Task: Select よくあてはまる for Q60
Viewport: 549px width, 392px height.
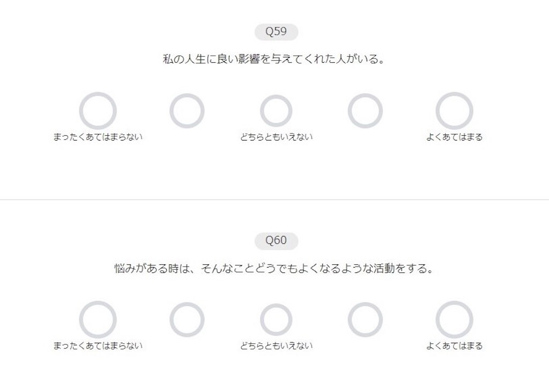Action: (454, 320)
